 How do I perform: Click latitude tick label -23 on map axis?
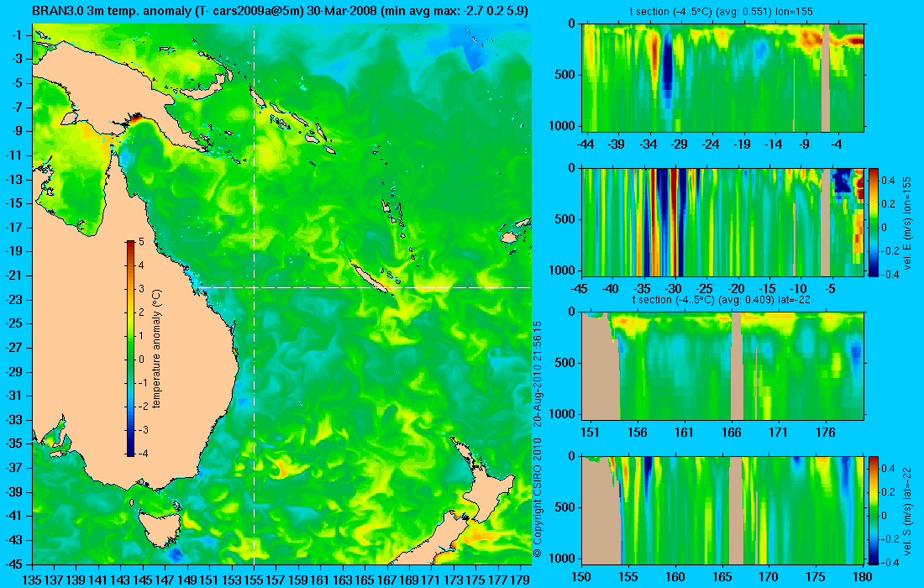point(15,299)
